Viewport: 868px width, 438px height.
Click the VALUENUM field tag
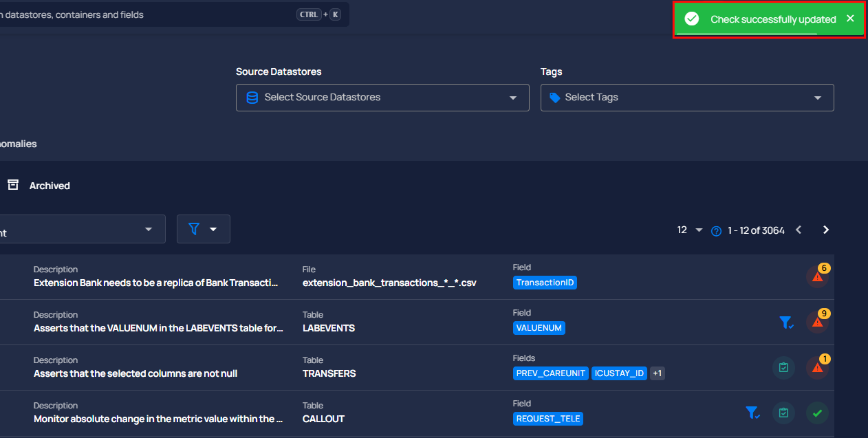(539, 328)
